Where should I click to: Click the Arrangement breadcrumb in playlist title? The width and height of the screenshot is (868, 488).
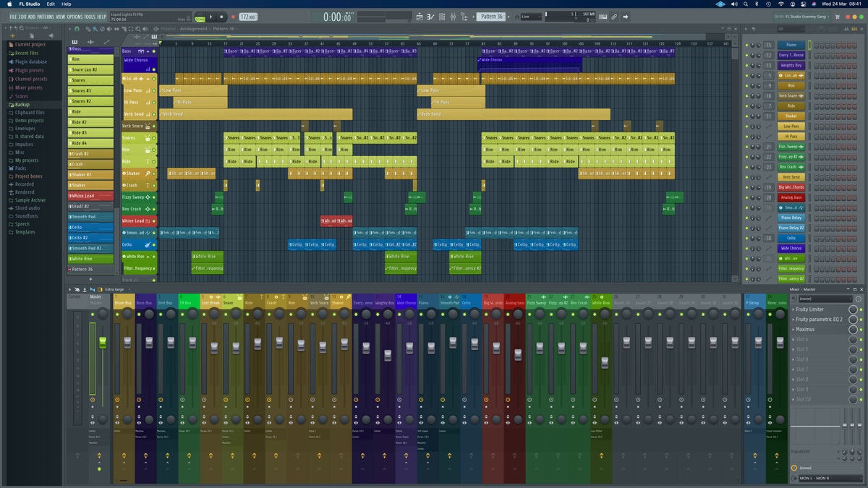[x=193, y=29]
